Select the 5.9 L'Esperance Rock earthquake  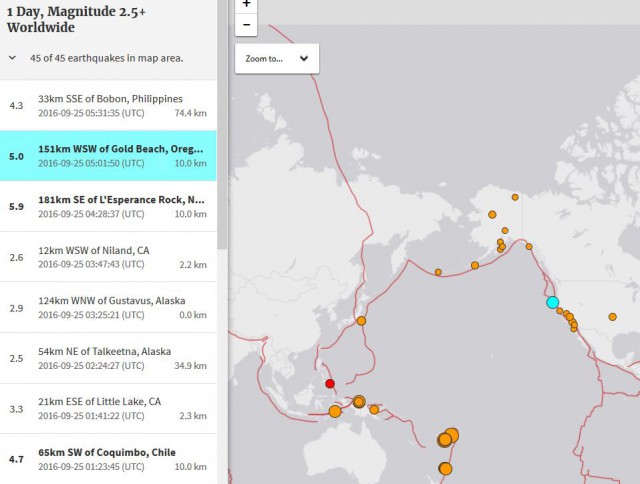[x=108, y=206]
